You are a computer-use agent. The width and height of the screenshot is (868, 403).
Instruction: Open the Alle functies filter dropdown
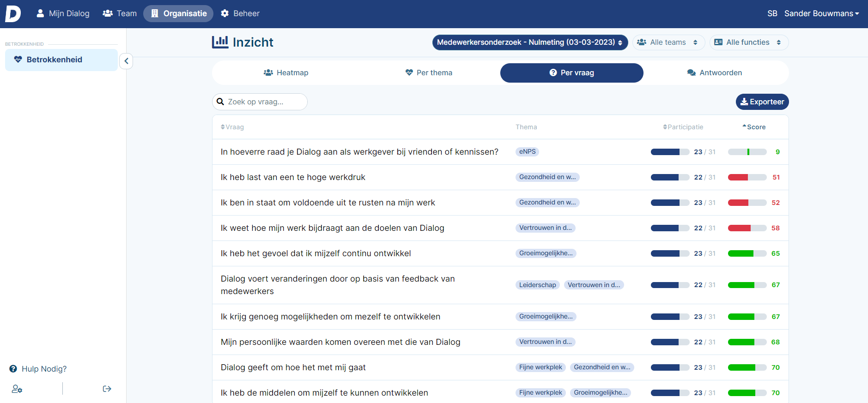[749, 42]
